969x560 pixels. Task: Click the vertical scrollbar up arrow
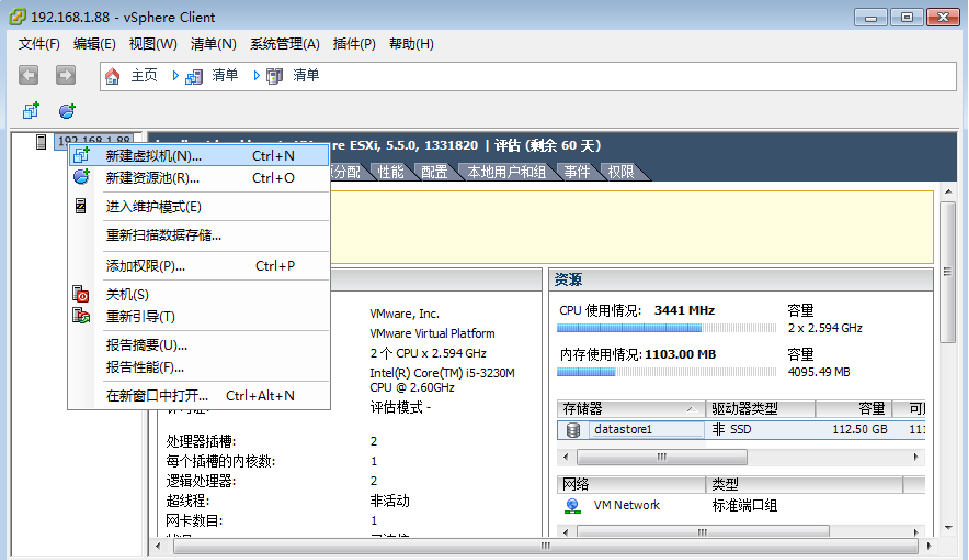(x=948, y=192)
